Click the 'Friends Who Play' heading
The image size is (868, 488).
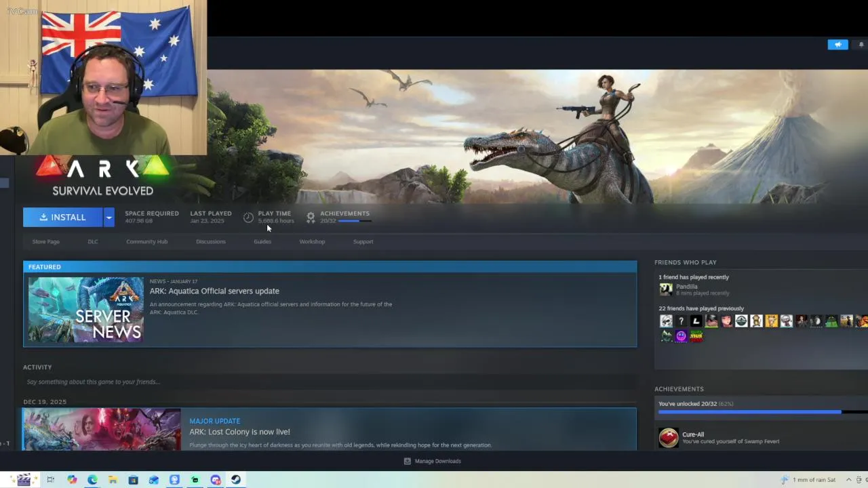coord(685,262)
